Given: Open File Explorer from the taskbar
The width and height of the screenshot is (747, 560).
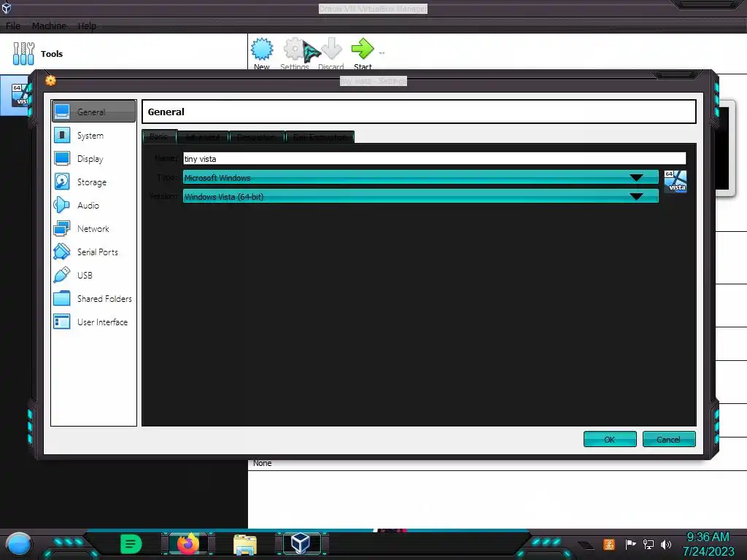Looking at the screenshot, I should point(245,544).
